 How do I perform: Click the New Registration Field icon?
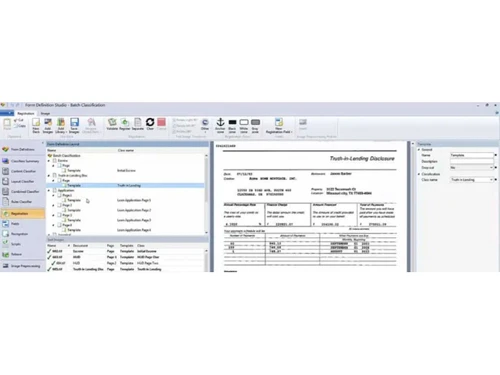pos(279,125)
